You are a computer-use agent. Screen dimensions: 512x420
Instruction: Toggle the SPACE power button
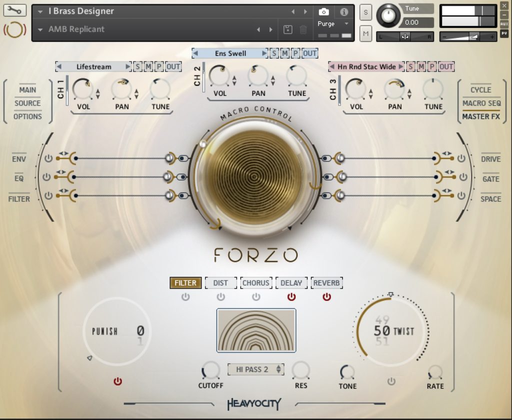[x=461, y=195]
